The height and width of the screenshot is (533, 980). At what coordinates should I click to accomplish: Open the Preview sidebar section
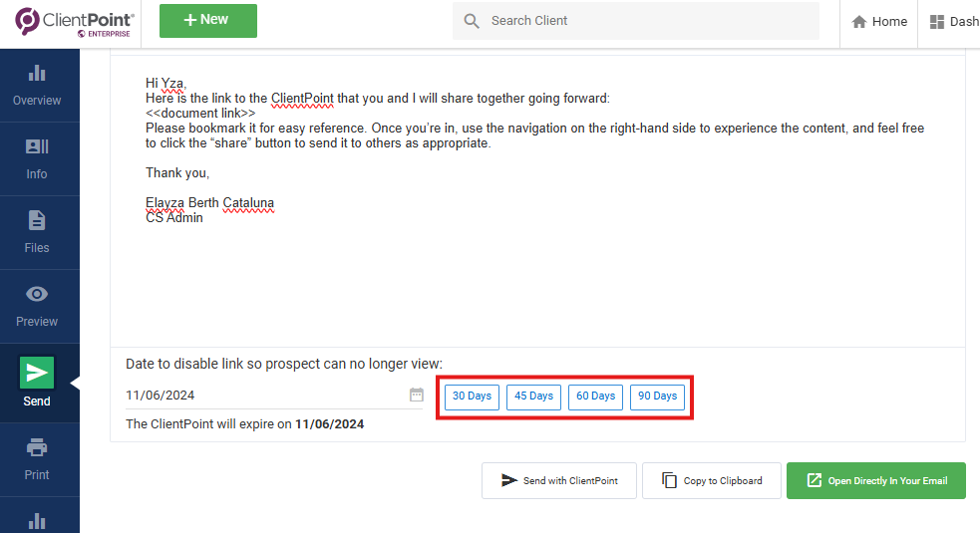37,307
